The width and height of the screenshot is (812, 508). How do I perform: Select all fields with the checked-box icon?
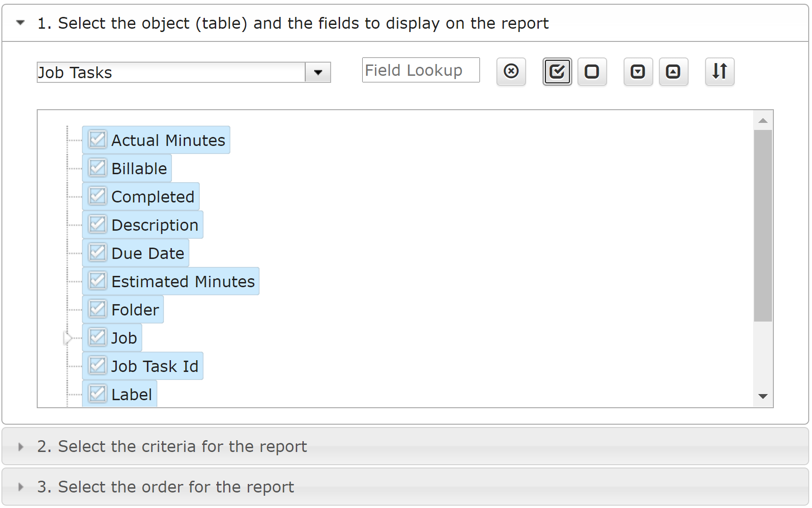point(557,72)
